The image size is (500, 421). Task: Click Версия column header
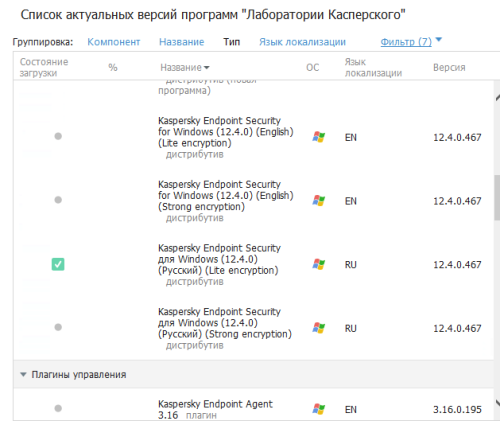(x=449, y=68)
